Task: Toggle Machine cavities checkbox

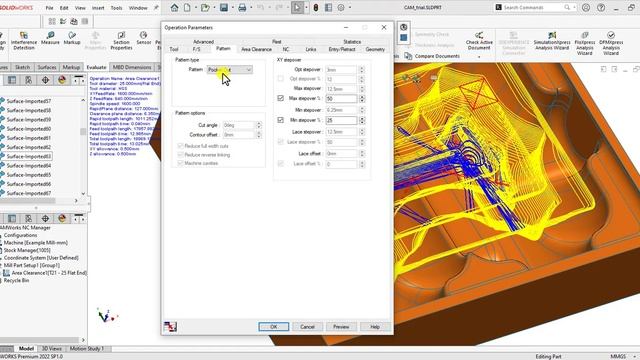Action: point(180,163)
